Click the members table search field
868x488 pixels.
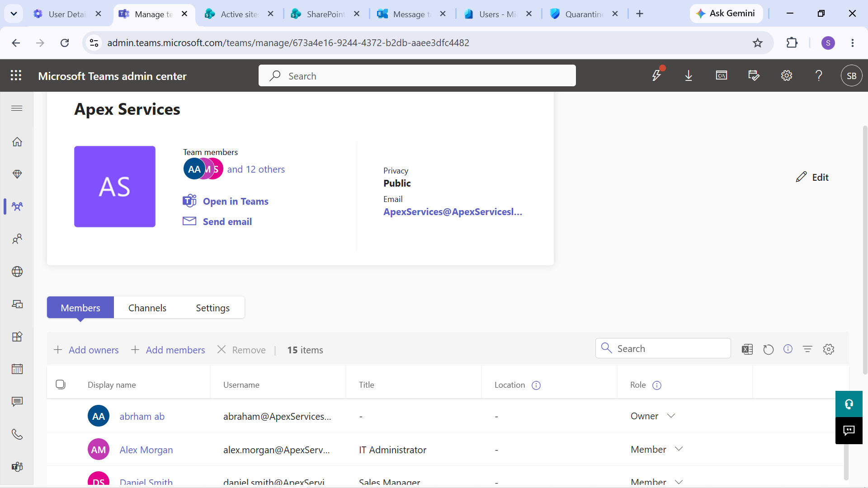click(663, 348)
